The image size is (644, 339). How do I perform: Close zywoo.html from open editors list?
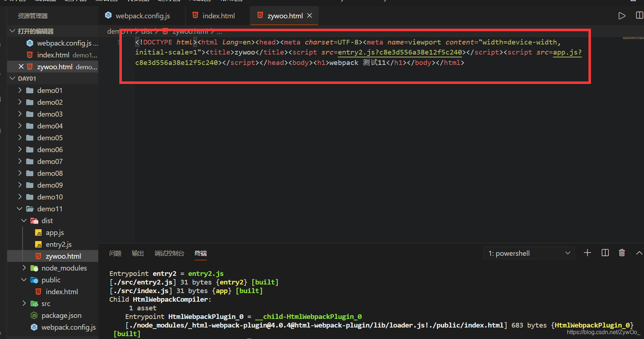pos(21,67)
